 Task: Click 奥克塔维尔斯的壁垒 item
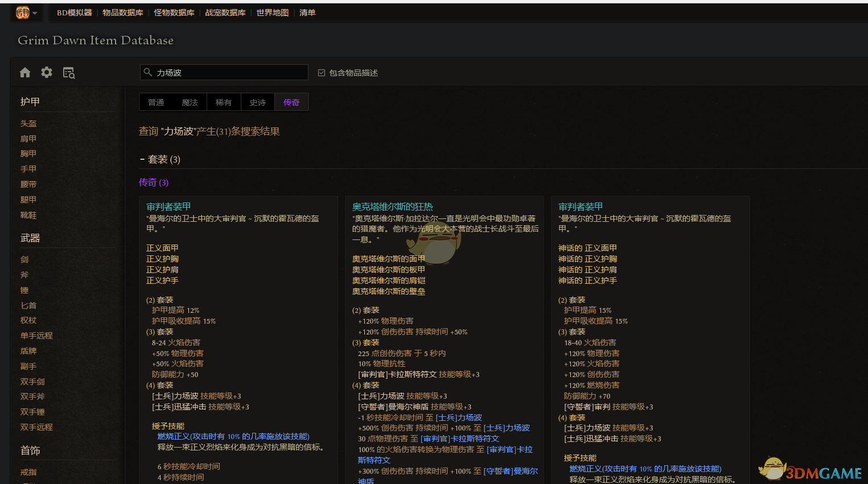pyautogui.click(x=389, y=291)
